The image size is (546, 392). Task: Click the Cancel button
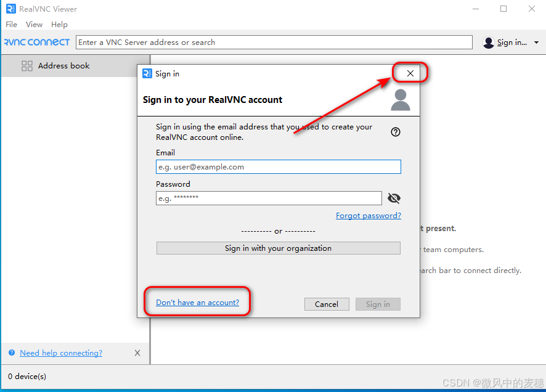click(327, 304)
